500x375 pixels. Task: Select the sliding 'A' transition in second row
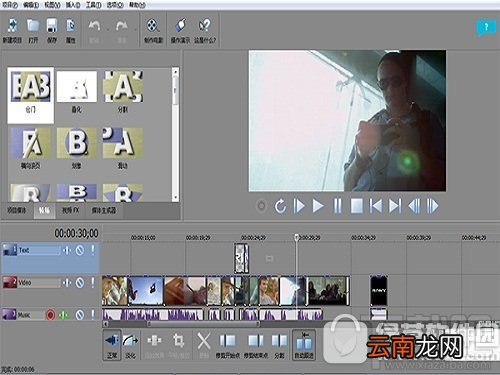tap(123, 143)
